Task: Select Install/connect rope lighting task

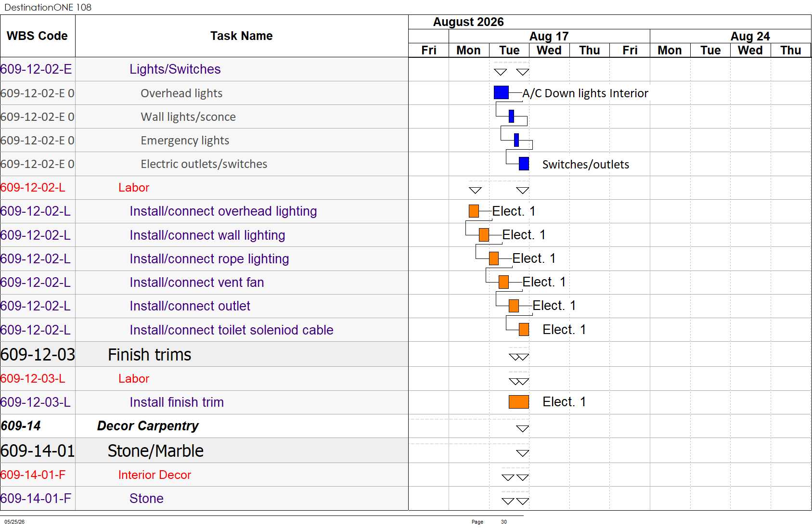Action: [209, 259]
